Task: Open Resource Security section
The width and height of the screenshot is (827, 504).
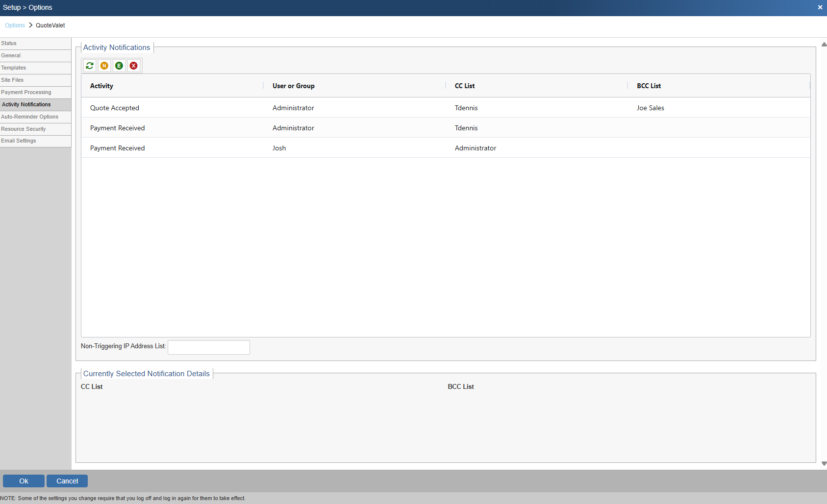Action: coord(35,129)
